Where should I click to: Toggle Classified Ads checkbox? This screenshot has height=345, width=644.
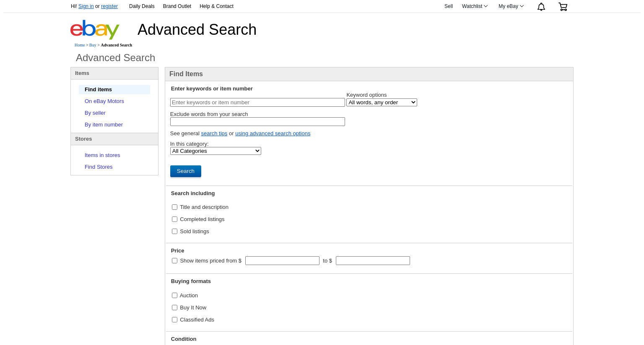(x=175, y=320)
